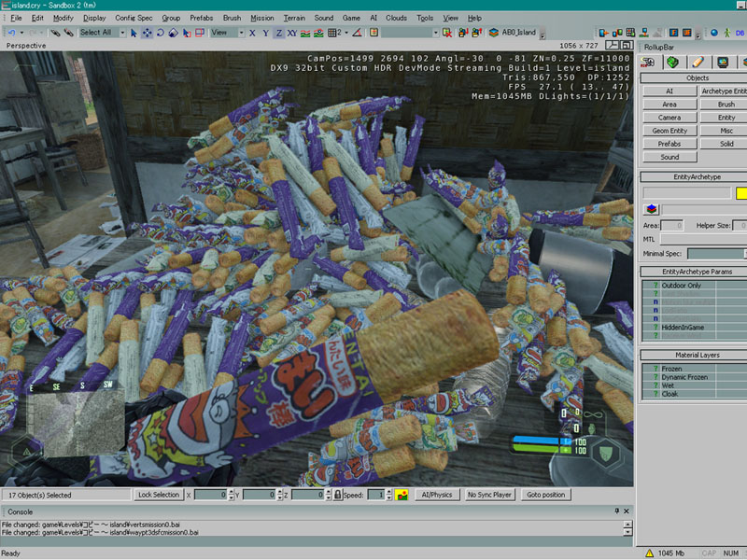This screenshot has width=747, height=560.
Task: Activate the Select and Move tool
Action: coord(147,33)
